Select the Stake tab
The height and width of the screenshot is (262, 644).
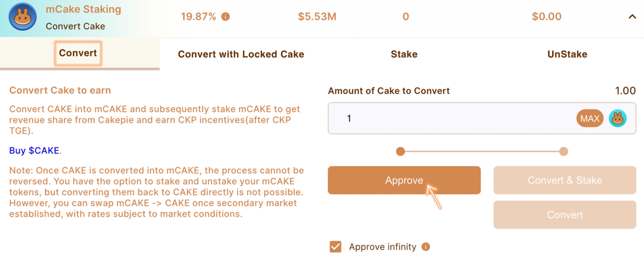tap(404, 54)
